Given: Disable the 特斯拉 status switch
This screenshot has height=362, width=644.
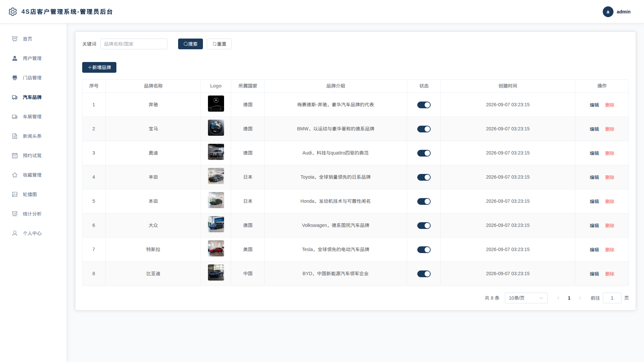Looking at the screenshot, I should [x=424, y=250].
